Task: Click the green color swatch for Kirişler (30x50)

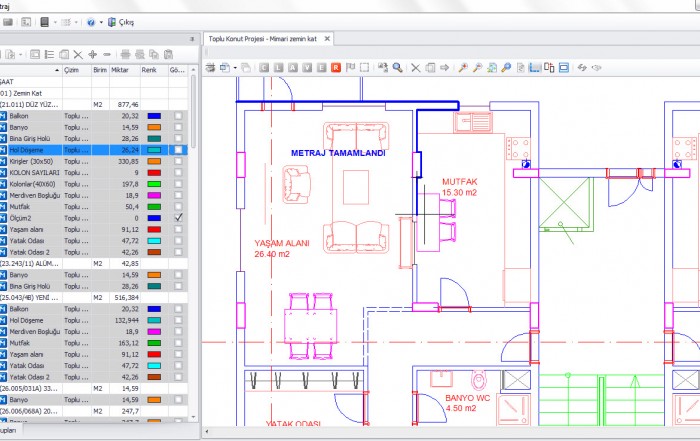Action: click(153, 161)
